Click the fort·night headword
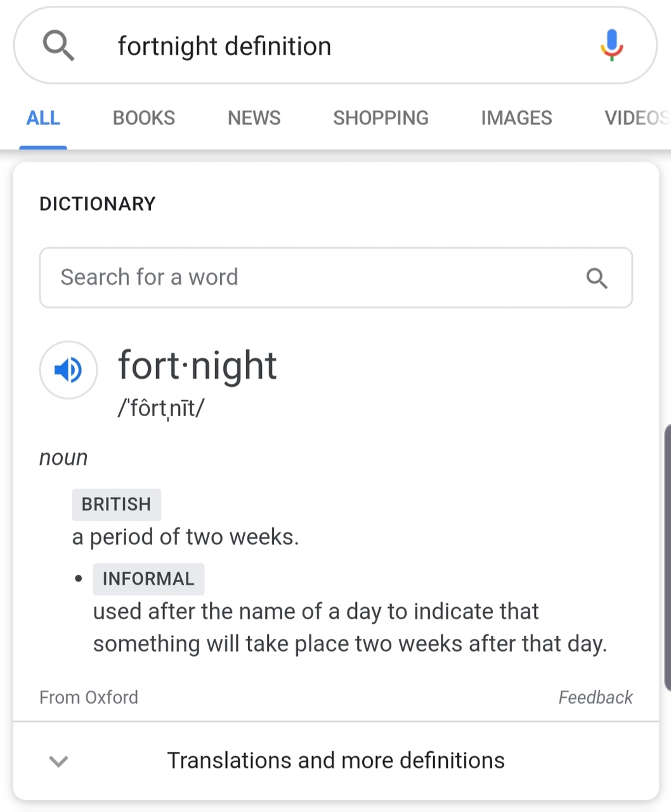Image resolution: width=671 pixels, height=812 pixels. click(x=197, y=366)
